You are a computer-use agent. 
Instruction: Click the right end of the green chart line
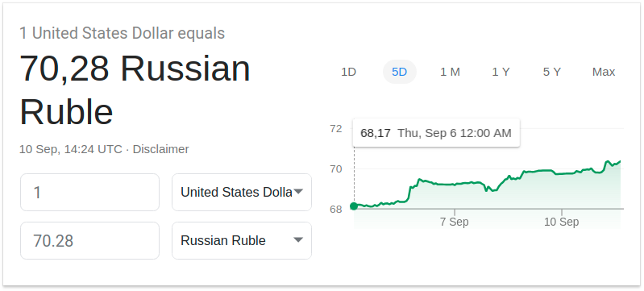click(x=619, y=161)
